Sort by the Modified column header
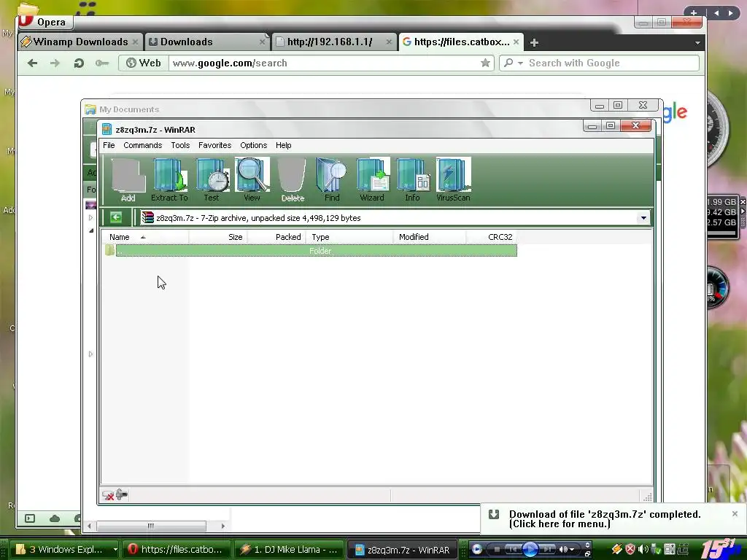Screen dimensions: 747x560 430,237
